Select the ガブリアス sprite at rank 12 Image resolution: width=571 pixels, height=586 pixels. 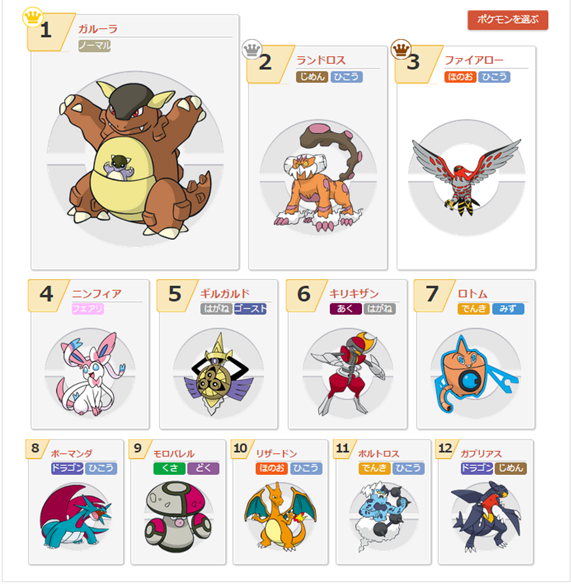[486, 516]
